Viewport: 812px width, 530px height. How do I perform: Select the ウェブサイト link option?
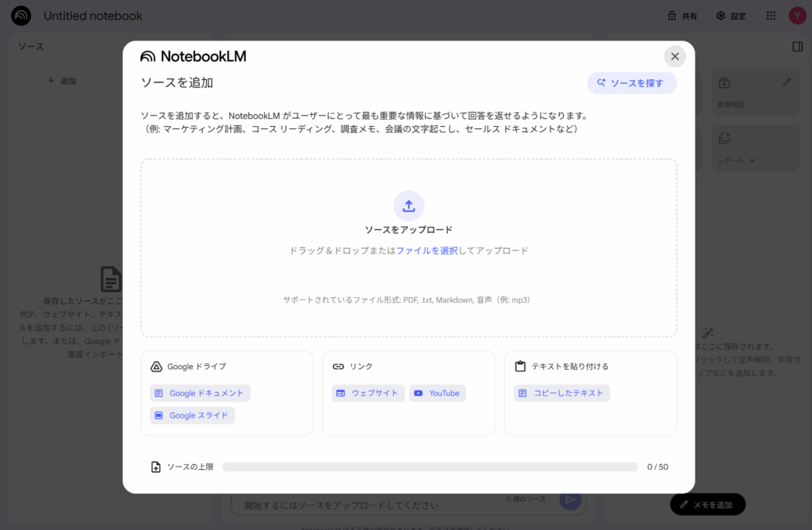(x=368, y=394)
